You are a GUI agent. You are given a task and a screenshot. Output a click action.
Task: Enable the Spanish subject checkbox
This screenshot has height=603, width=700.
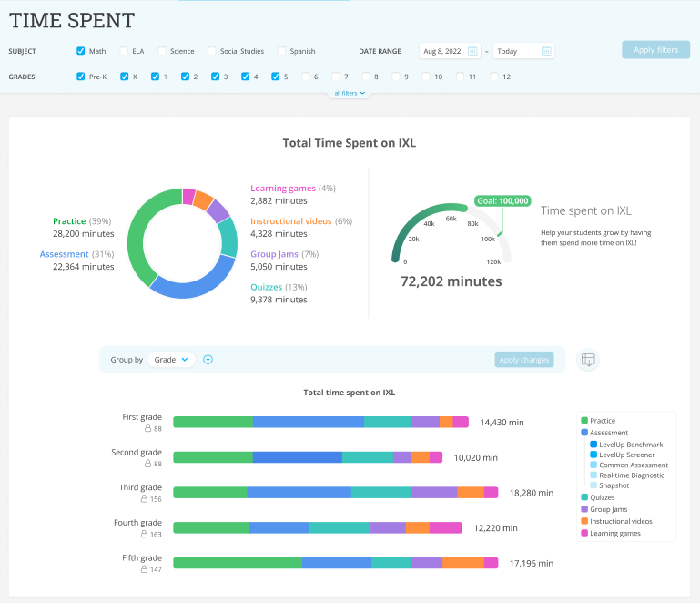(x=281, y=51)
